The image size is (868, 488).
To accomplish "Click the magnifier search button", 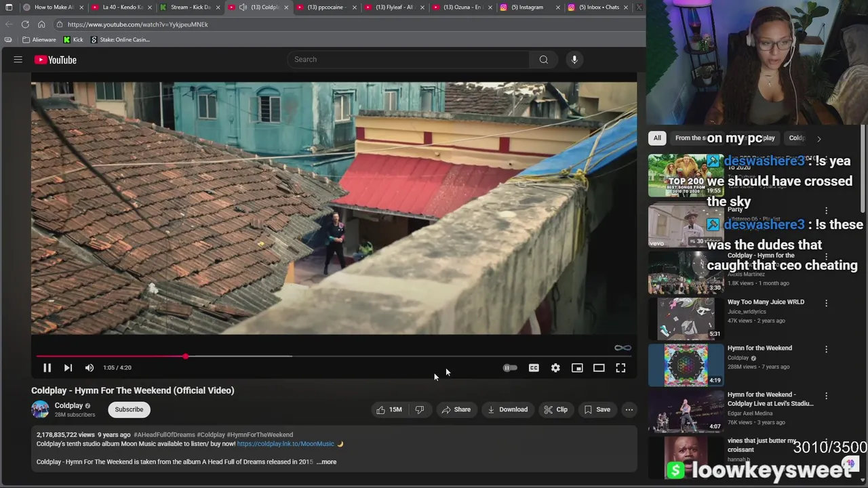I will point(544,60).
